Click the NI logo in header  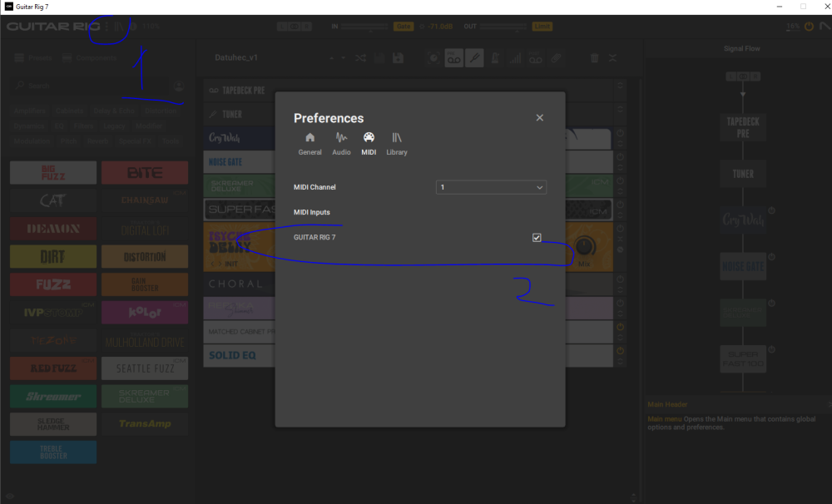pos(825,26)
